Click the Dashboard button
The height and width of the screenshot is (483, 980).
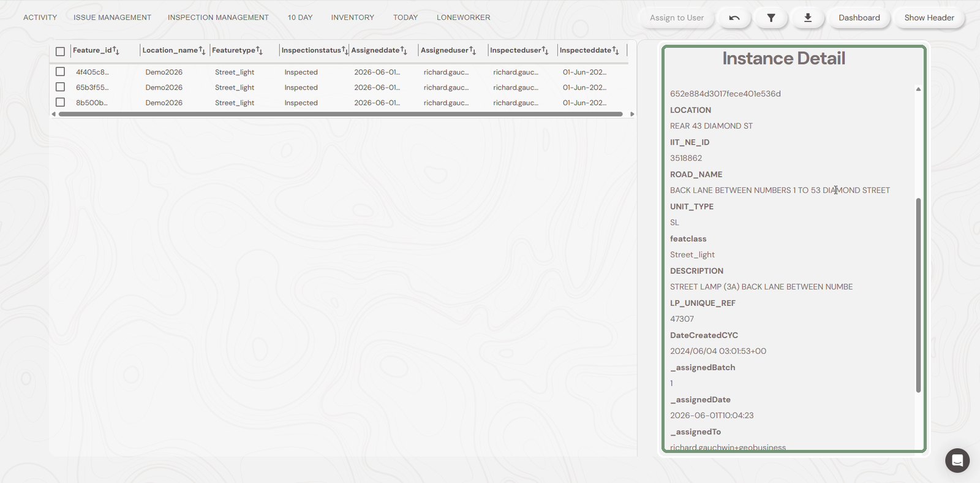coord(859,18)
